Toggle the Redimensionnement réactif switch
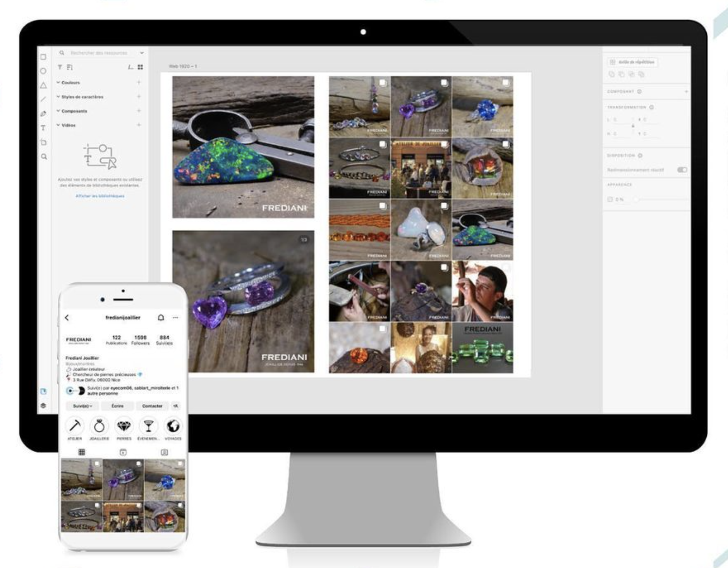The width and height of the screenshot is (728, 568). (x=682, y=170)
